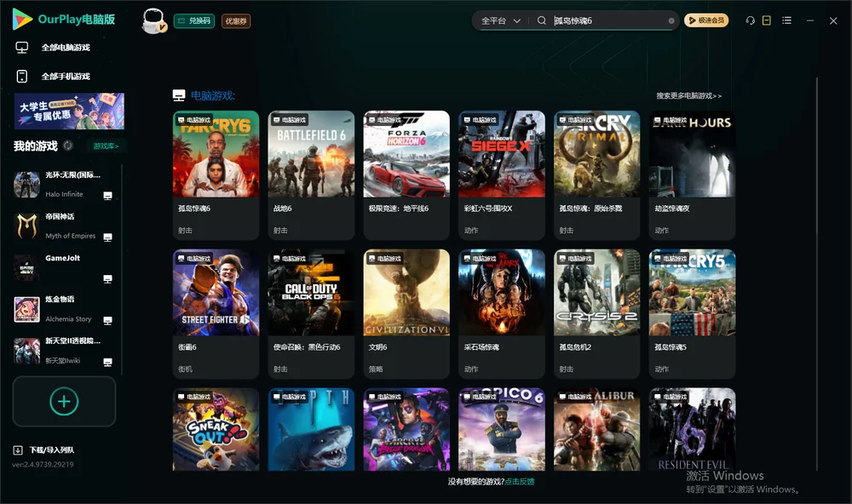Open the Myth of Empires game icon

tap(26, 226)
